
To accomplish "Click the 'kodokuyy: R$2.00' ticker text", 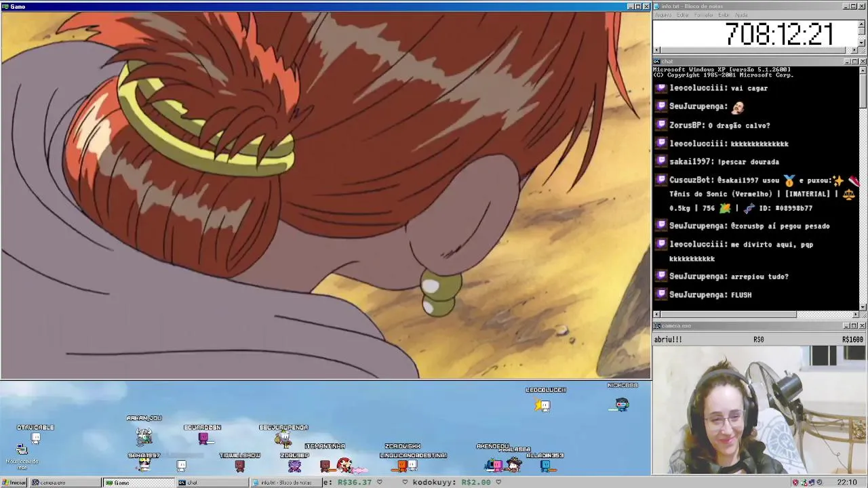I will (451, 483).
